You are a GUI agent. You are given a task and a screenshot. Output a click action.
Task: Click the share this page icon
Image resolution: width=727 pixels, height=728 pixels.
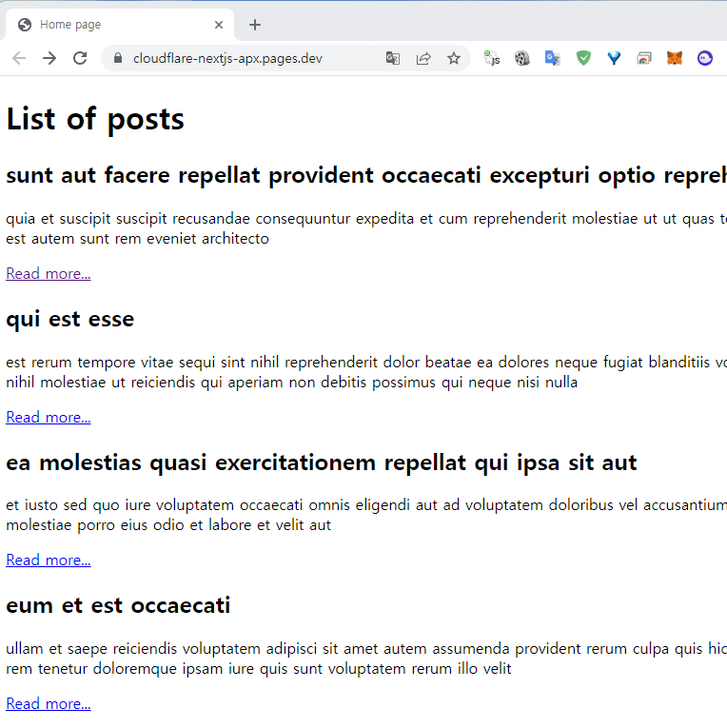coord(423,58)
